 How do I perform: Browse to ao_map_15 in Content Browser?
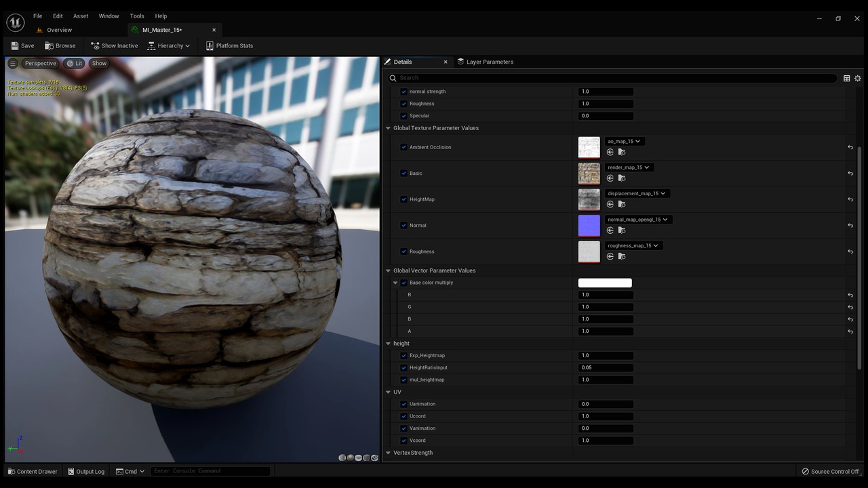621,152
